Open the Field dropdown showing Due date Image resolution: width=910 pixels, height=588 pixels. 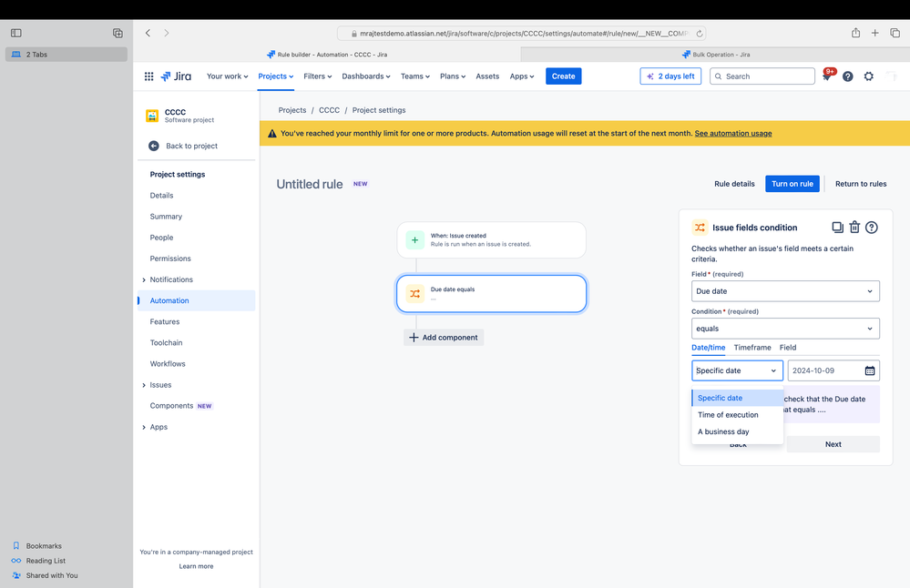(x=785, y=291)
